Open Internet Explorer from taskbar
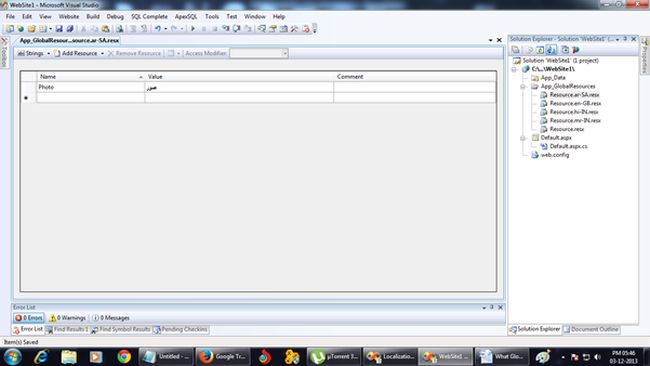This screenshot has width=650, height=366. click(x=41, y=356)
